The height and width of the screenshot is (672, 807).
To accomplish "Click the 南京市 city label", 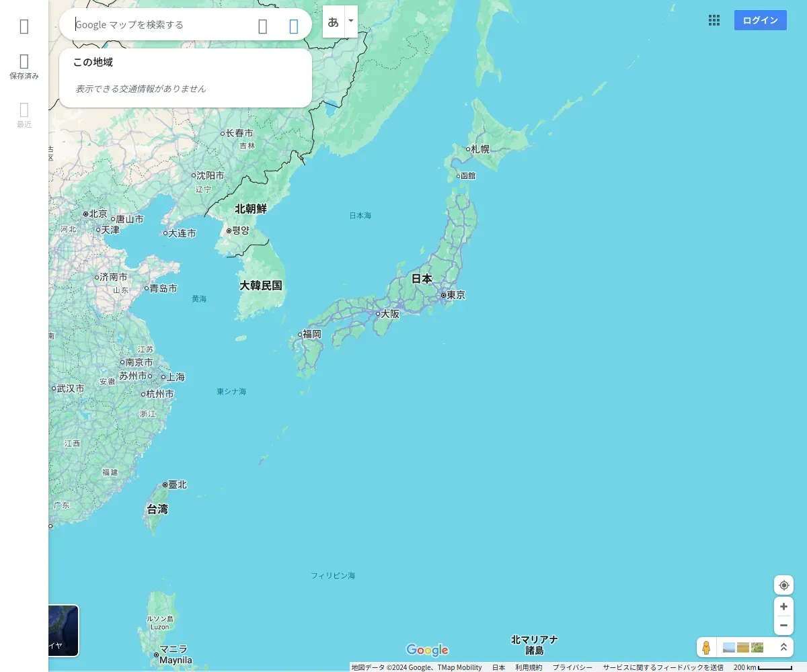I will (139, 362).
